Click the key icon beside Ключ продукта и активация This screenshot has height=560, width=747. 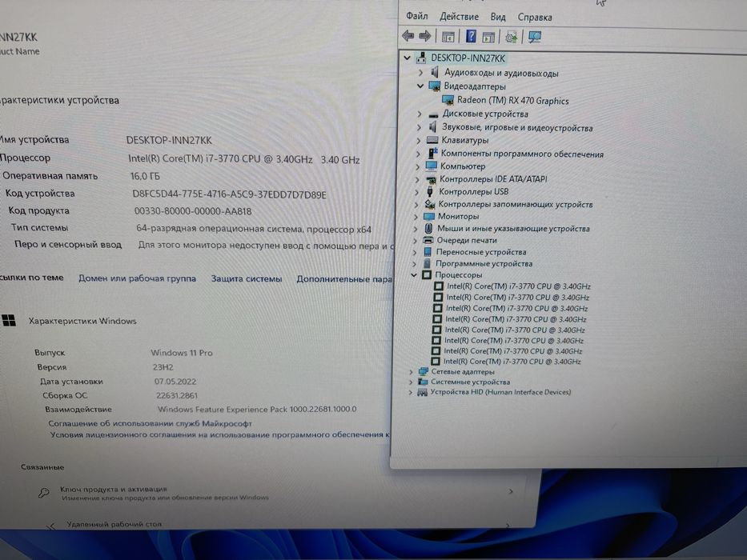(x=43, y=493)
